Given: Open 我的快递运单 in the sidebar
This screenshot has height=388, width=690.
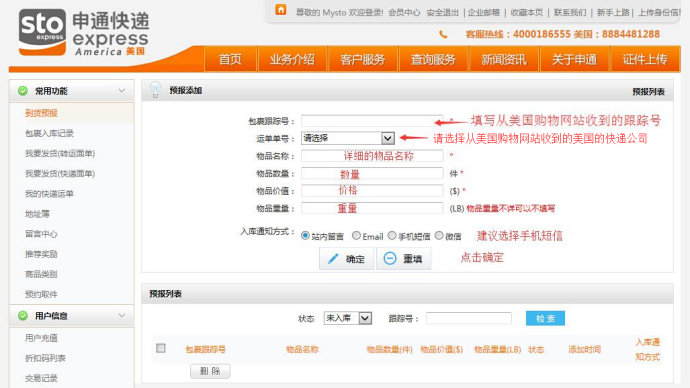Looking at the screenshot, I should (x=49, y=194).
